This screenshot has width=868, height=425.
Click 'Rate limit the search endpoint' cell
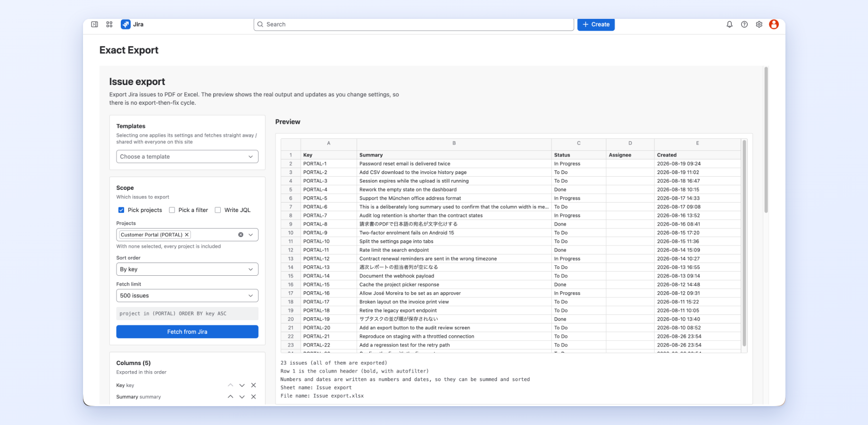tap(454, 250)
